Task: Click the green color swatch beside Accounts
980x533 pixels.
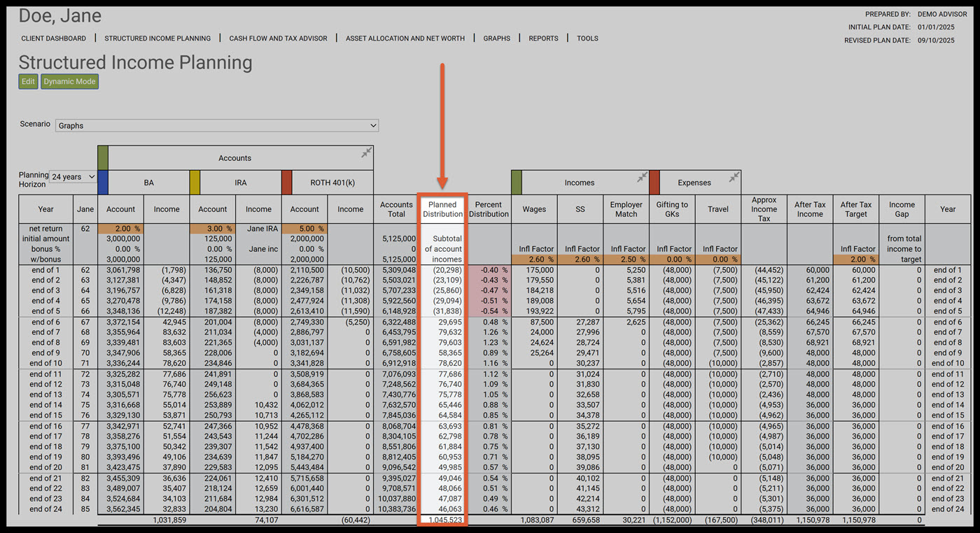Action: click(103, 157)
